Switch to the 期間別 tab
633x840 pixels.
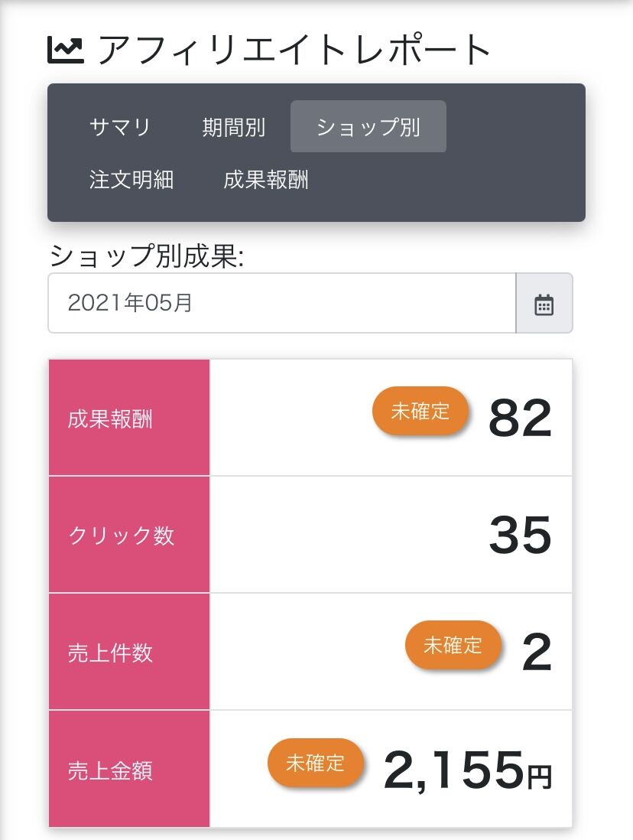234,127
